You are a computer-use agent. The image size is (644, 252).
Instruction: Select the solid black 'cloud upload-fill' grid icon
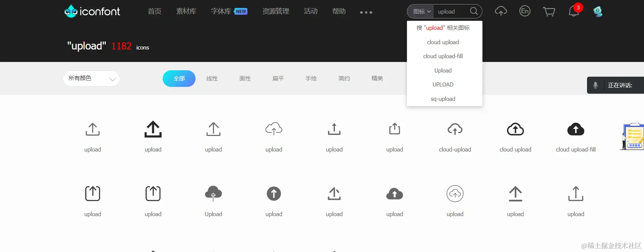[576, 129]
